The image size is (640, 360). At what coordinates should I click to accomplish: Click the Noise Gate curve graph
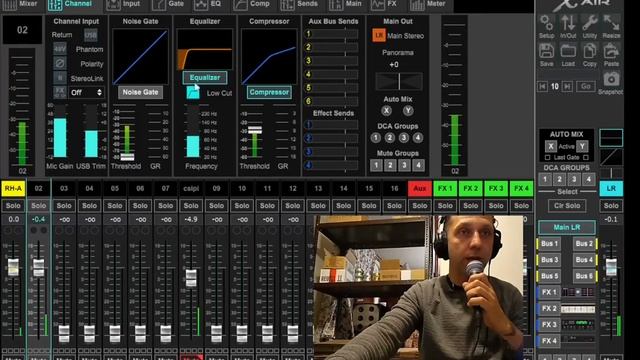coord(140,56)
